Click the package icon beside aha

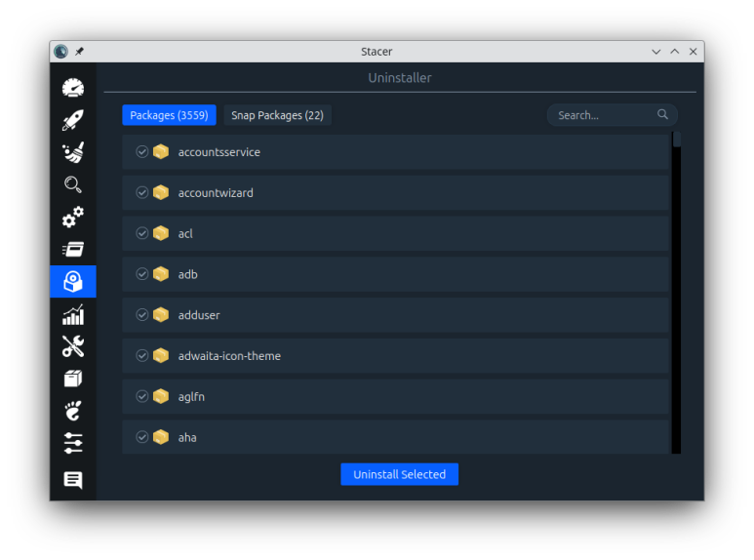(161, 437)
